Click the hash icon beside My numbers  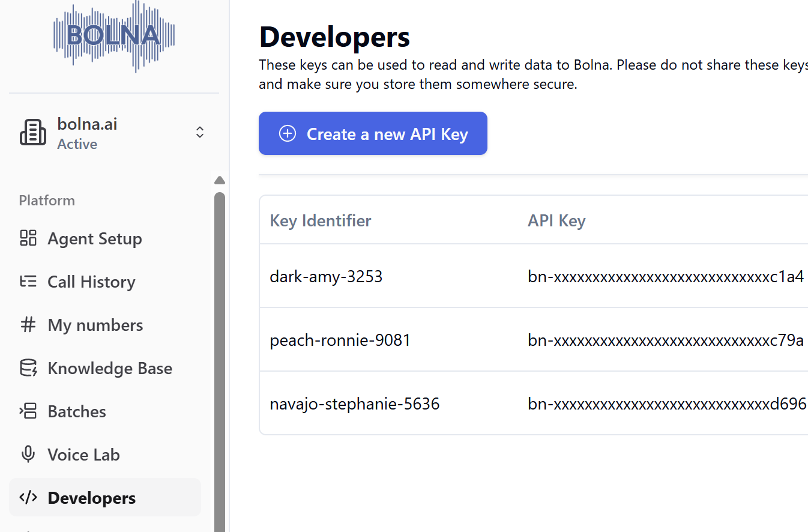coord(28,325)
